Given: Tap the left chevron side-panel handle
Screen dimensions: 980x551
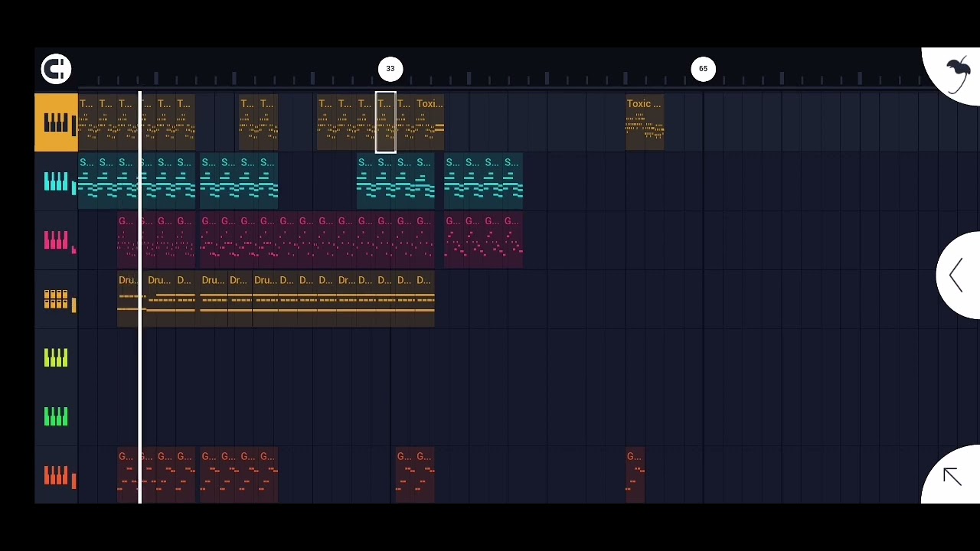Looking at the screenshot, I should pyautogui.click(x=958, y=275).
